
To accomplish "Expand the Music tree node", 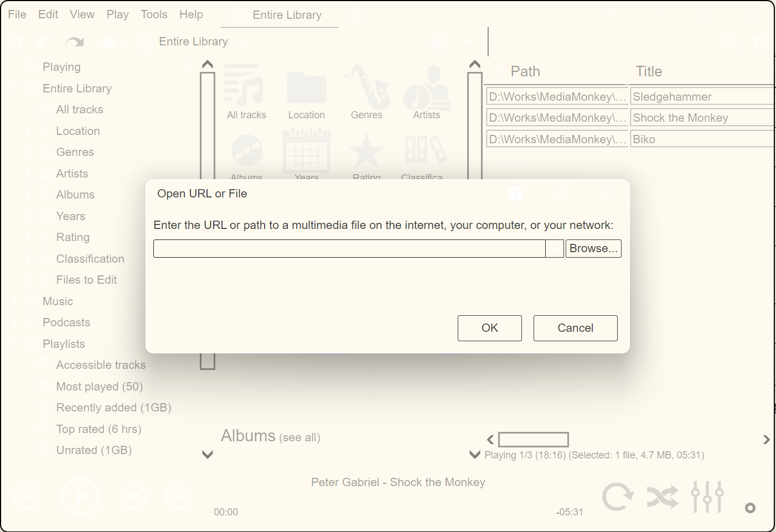I will pyautogui.click(x=15, y=301).
